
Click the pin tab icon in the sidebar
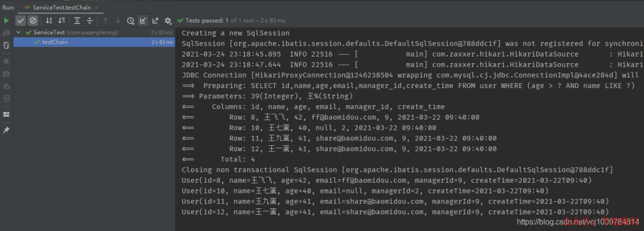pyautogui.click(x=6, y=130)
